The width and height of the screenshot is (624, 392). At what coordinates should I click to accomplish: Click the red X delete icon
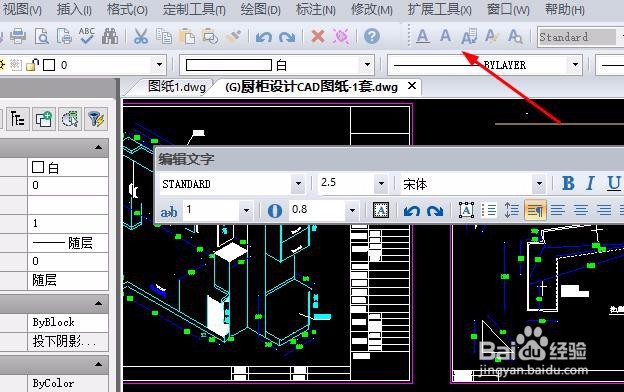point(318,37)
